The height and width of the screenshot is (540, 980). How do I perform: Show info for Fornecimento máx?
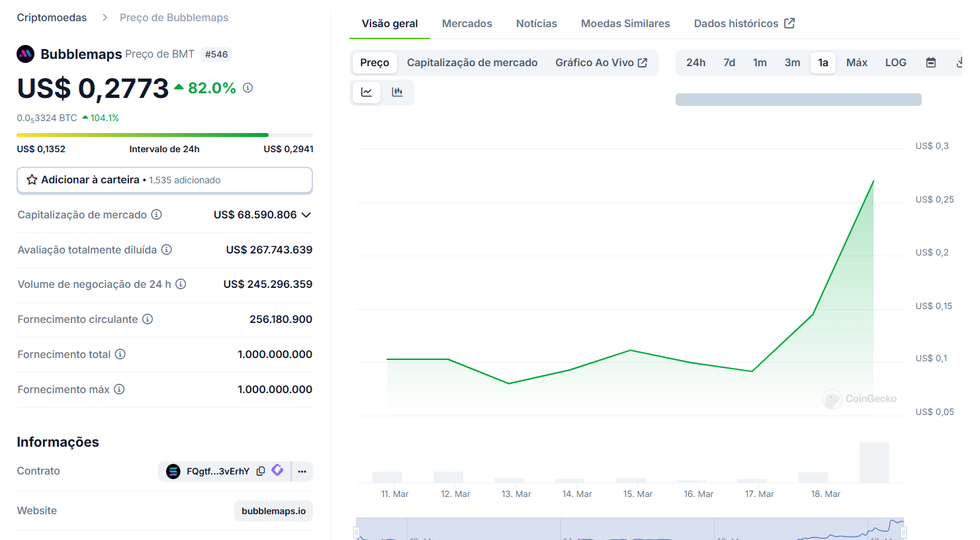[x=119, y=389]
